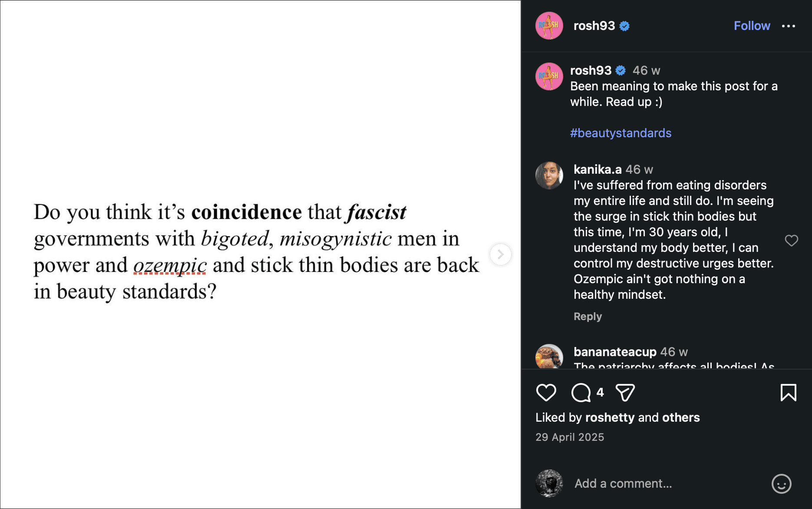The image size is (812, 509).
Task: Open the emoji picker smiley icon
Action: 781,483
